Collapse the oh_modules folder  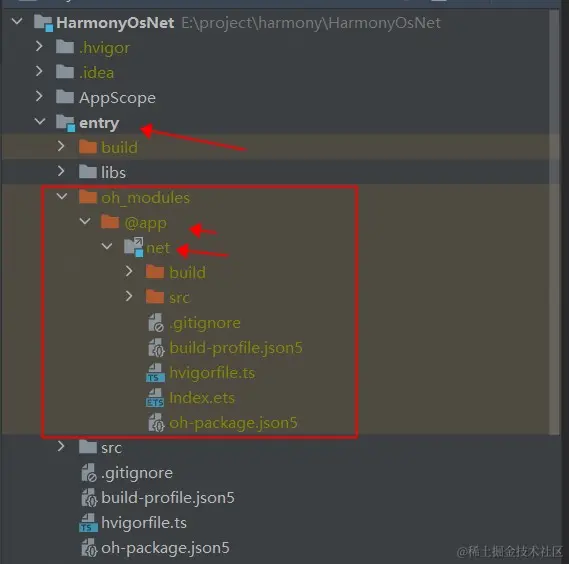point(62,197)
